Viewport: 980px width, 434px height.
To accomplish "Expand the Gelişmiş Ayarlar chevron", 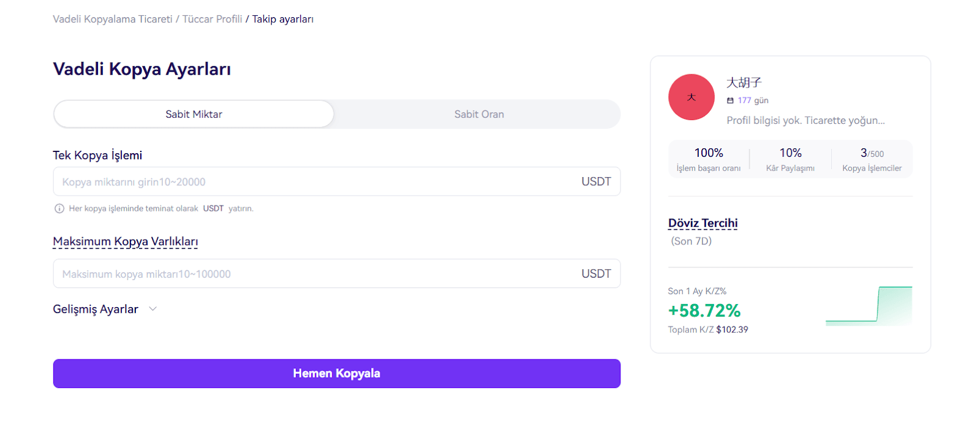I will (x=153, y=309).
